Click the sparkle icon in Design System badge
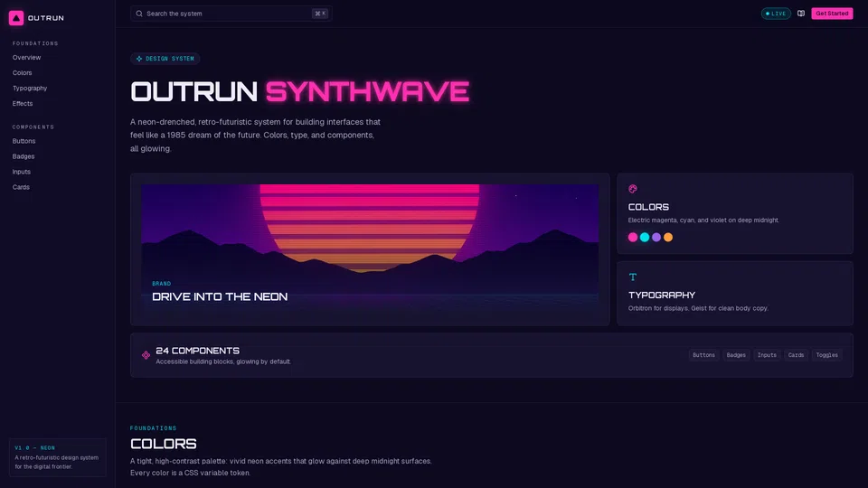 click(x=139, y=59)
